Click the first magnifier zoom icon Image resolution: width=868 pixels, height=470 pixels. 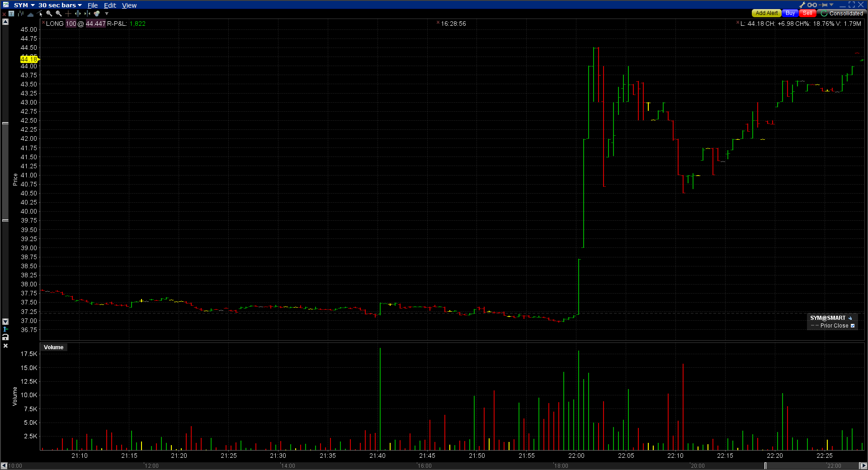point(49,14)
